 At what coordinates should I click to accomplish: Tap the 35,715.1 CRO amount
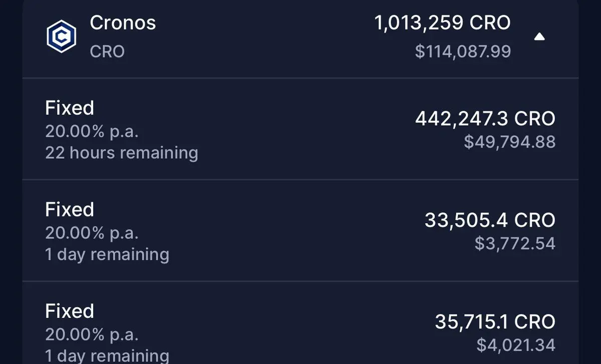(x=495, y=322)
